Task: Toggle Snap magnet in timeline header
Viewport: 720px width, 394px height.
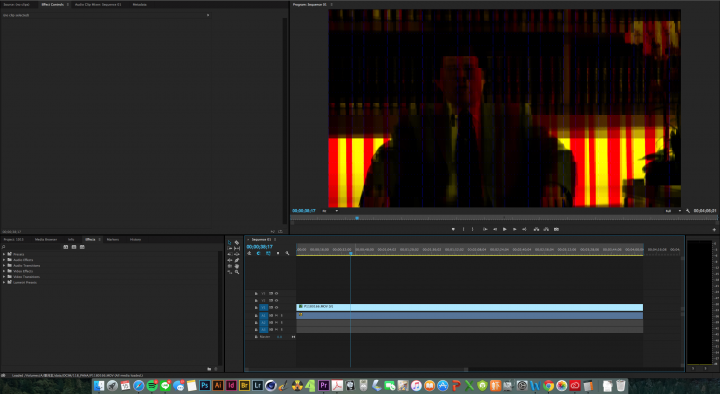Action: pos(259,253)
